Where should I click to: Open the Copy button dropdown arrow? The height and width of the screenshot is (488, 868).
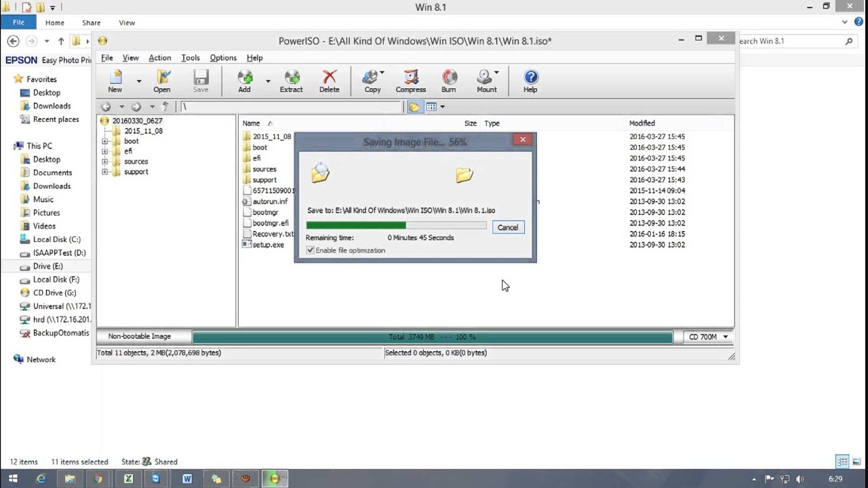pos(382,73)
